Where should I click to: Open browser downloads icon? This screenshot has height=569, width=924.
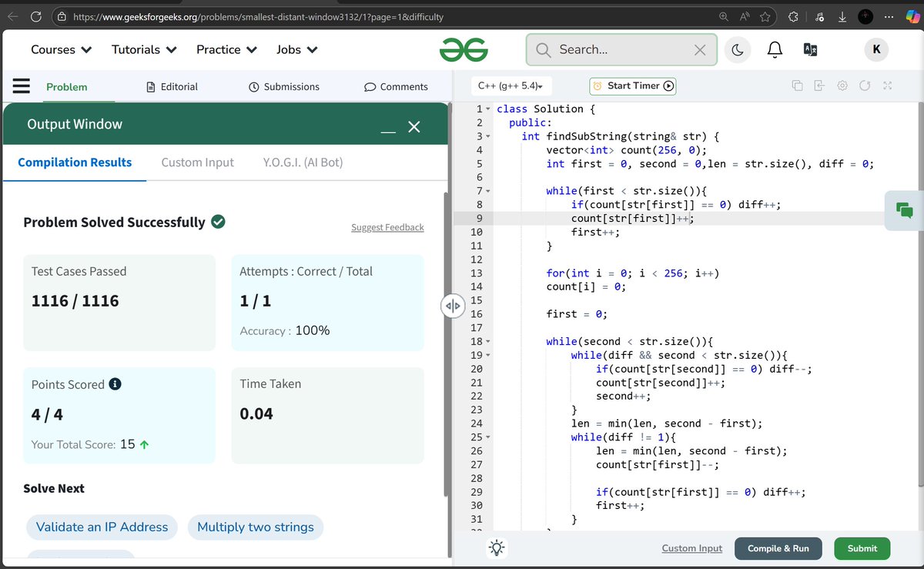(842, 16)
